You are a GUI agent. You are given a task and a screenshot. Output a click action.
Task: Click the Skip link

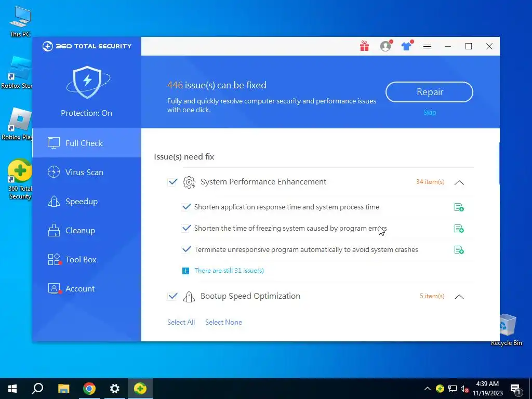[430, 112]
